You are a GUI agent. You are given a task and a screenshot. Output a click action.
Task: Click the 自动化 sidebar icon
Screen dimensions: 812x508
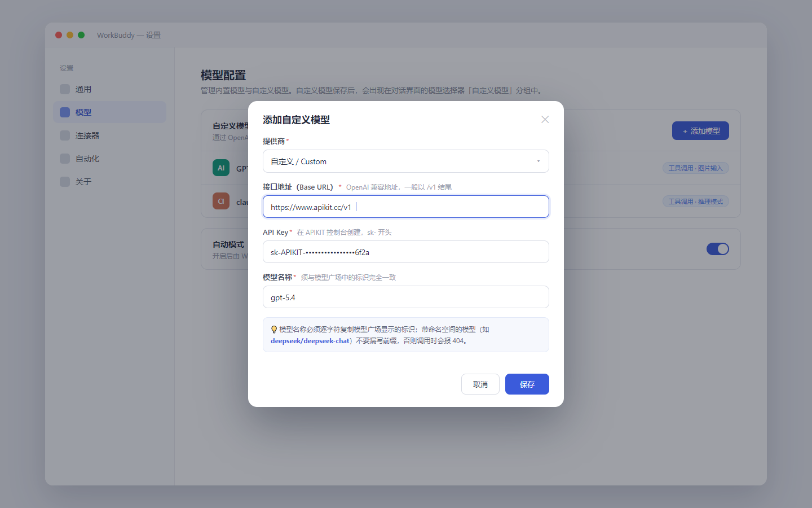pos(65,159)
